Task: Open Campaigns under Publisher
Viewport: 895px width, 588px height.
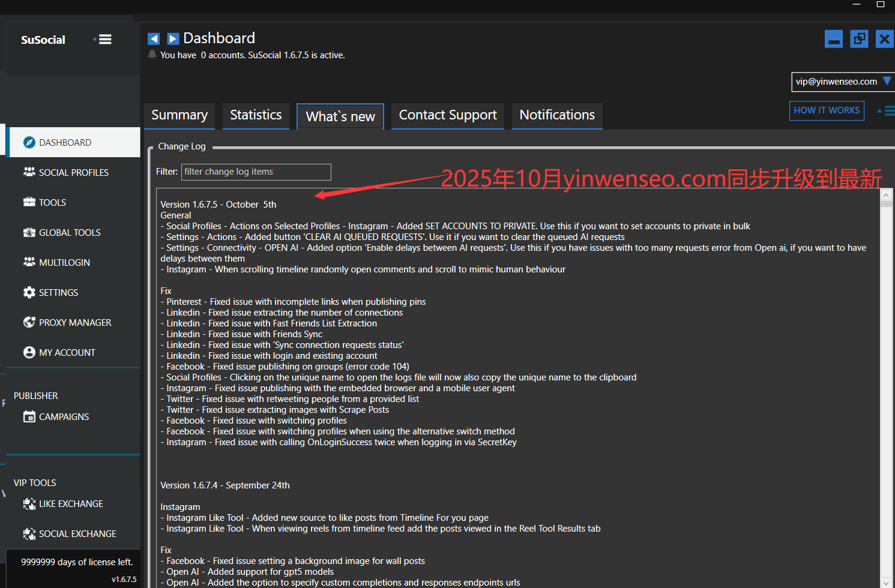Action: coord(64,416)
